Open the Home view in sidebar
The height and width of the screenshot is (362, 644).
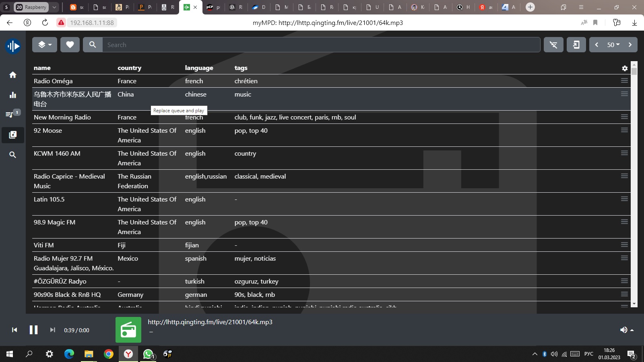13,75
